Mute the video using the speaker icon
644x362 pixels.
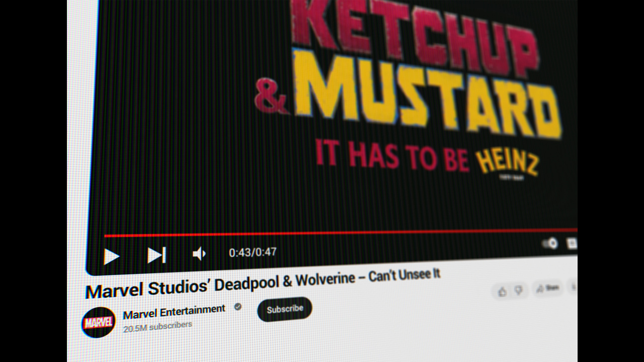pos(199,254)
